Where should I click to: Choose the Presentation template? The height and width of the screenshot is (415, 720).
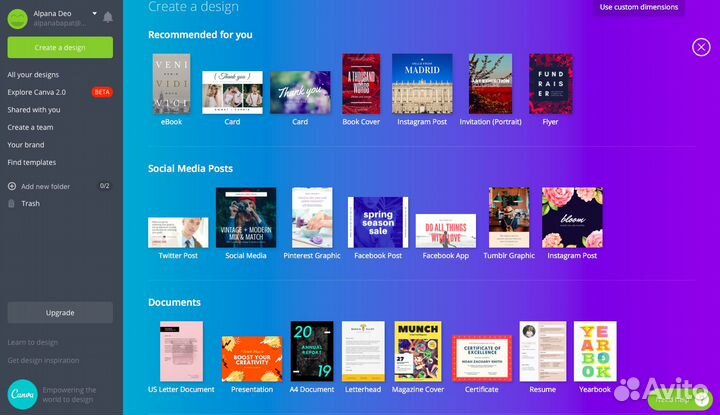click(x=252, y=359)
